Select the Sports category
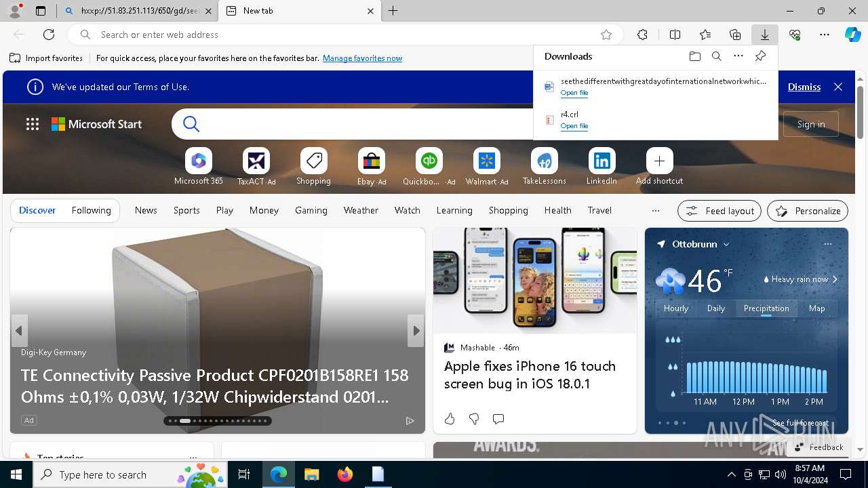This screenshot has width=868, height=488. (186, 210)
